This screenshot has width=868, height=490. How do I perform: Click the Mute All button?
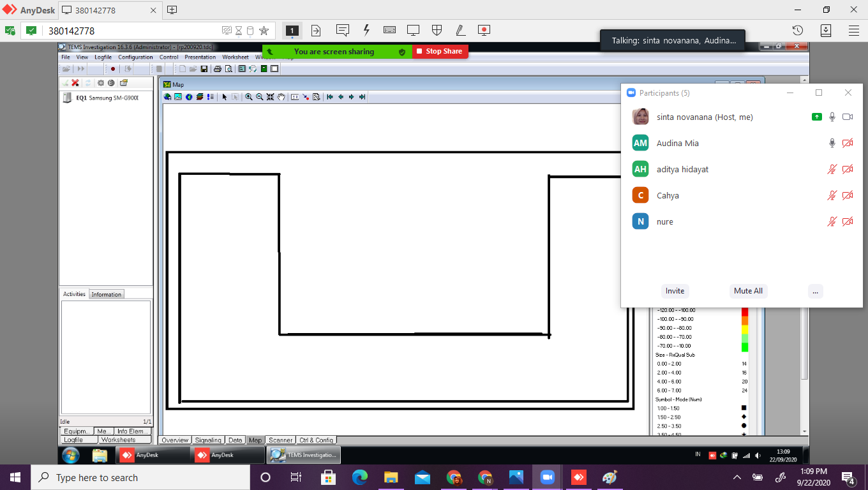[x=747, y=291]
